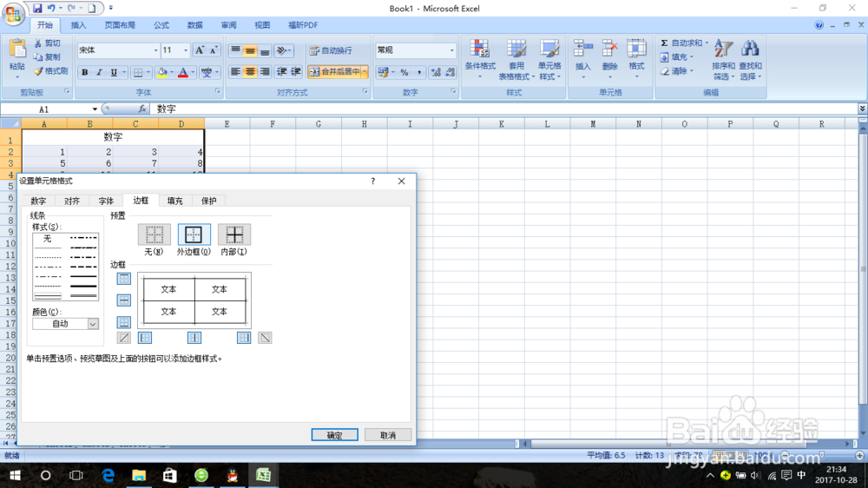Screen dimensions: 868x488
Task: Click the 复制 copy button
Action: [x=47, y=57]
